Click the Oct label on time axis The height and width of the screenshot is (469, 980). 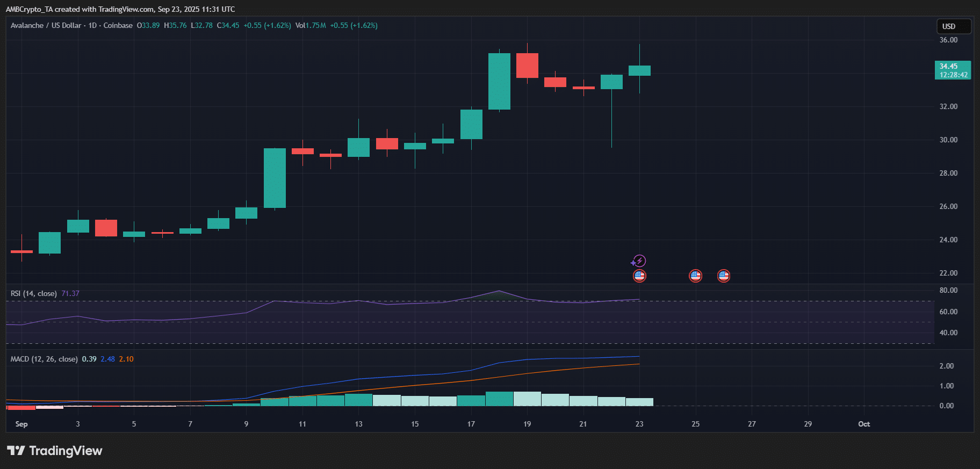[864, 424]
